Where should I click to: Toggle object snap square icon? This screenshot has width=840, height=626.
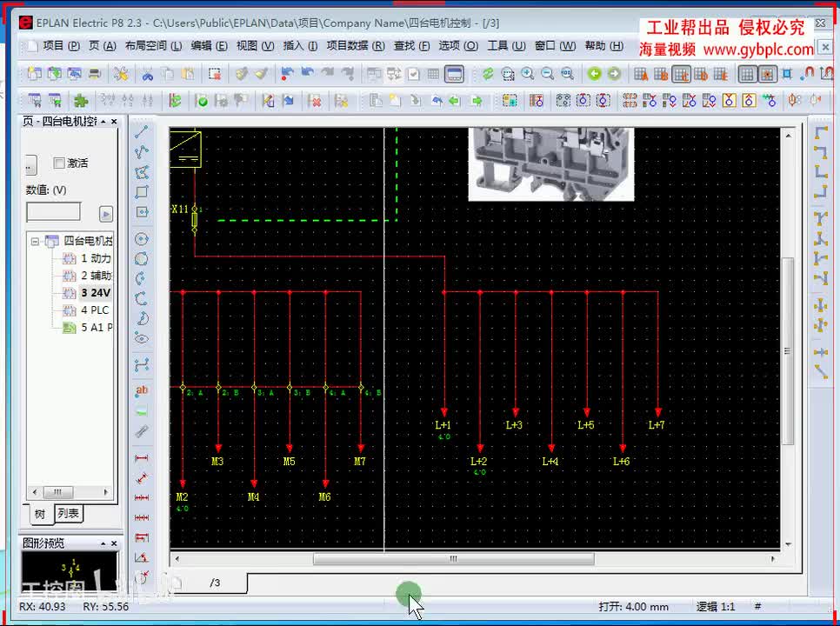(787, 74)
